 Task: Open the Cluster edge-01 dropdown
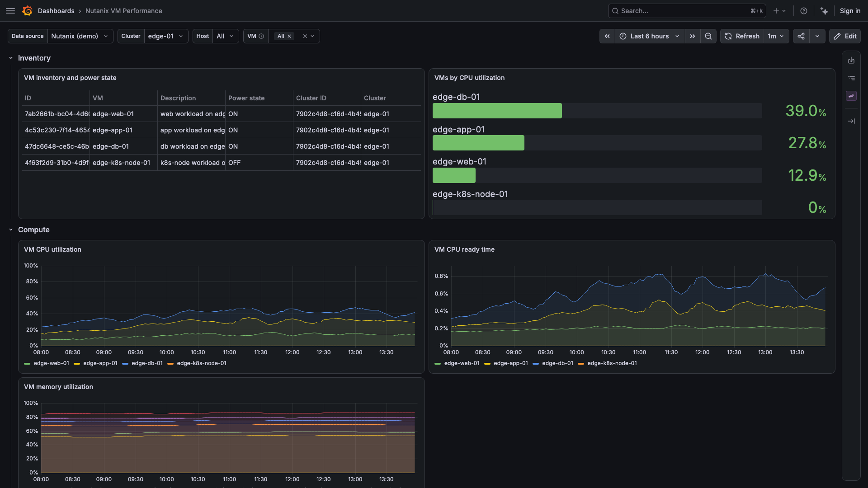click(166, 36)
